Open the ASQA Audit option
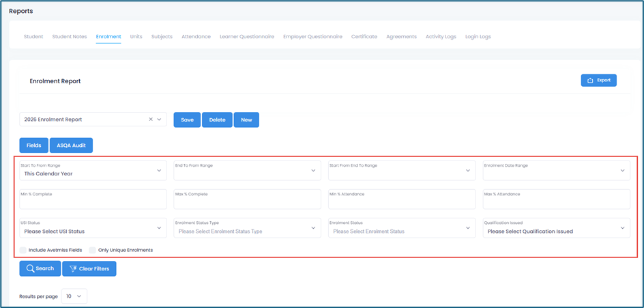Viewport: 644px width, 308px height. coord(71,145)
